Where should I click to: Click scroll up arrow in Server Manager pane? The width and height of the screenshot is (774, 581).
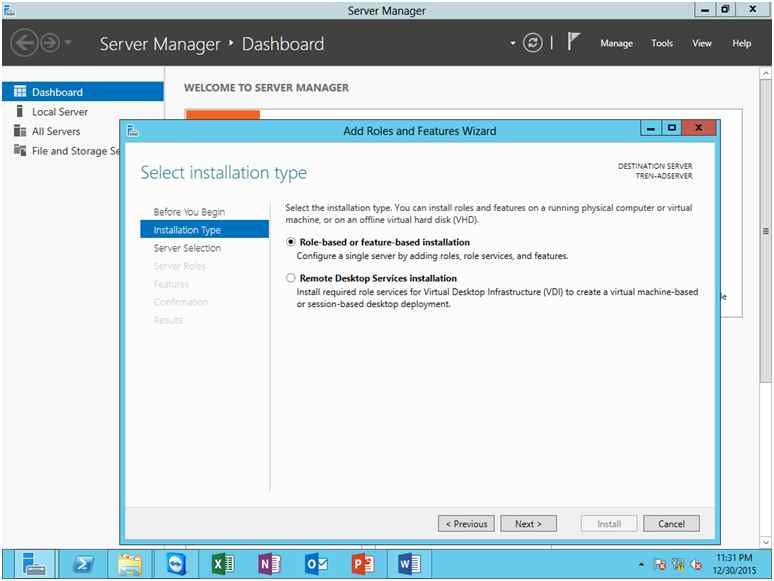[x=766, y=73]
